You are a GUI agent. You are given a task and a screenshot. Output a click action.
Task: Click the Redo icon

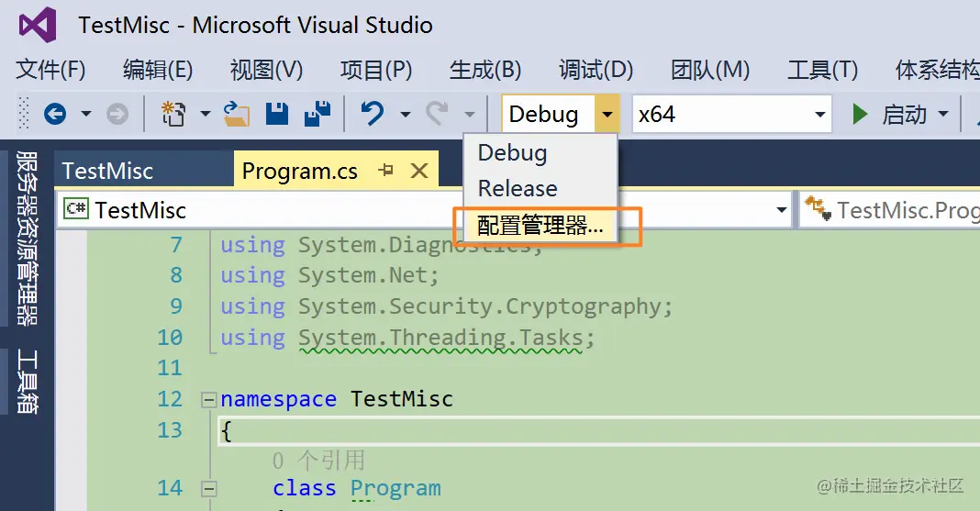click(437, 115)
